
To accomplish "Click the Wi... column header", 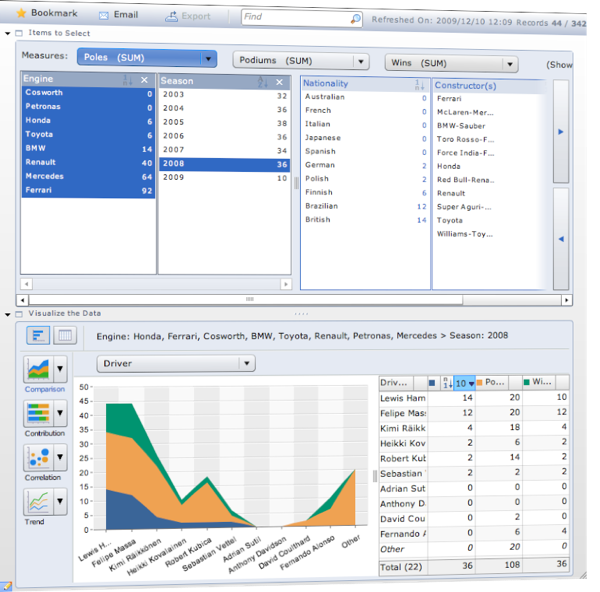I will (x=541, y=382).
